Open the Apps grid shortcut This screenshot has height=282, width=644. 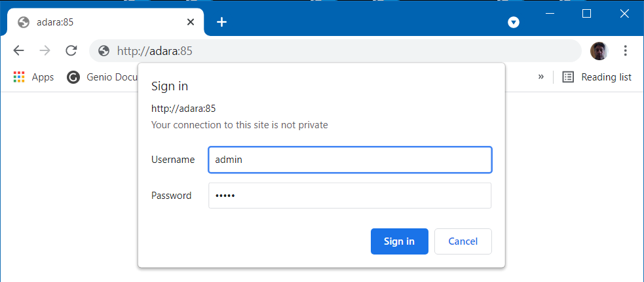pyautogui.click(x=33, y=77)
